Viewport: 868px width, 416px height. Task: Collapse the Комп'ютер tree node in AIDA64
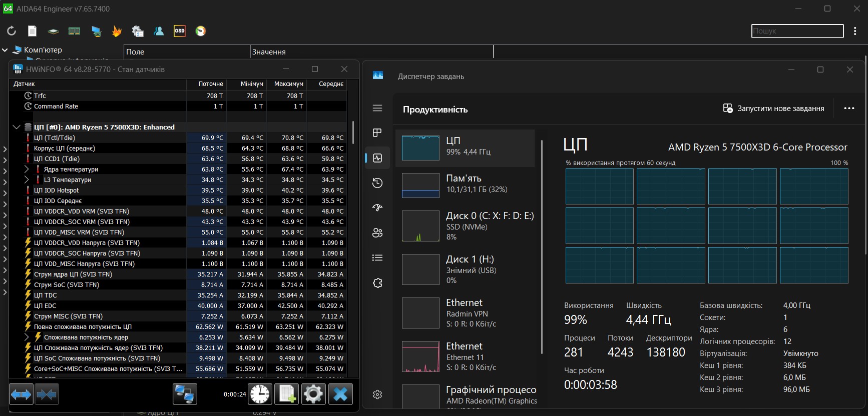pyautogui.click(x=5, y=50)
